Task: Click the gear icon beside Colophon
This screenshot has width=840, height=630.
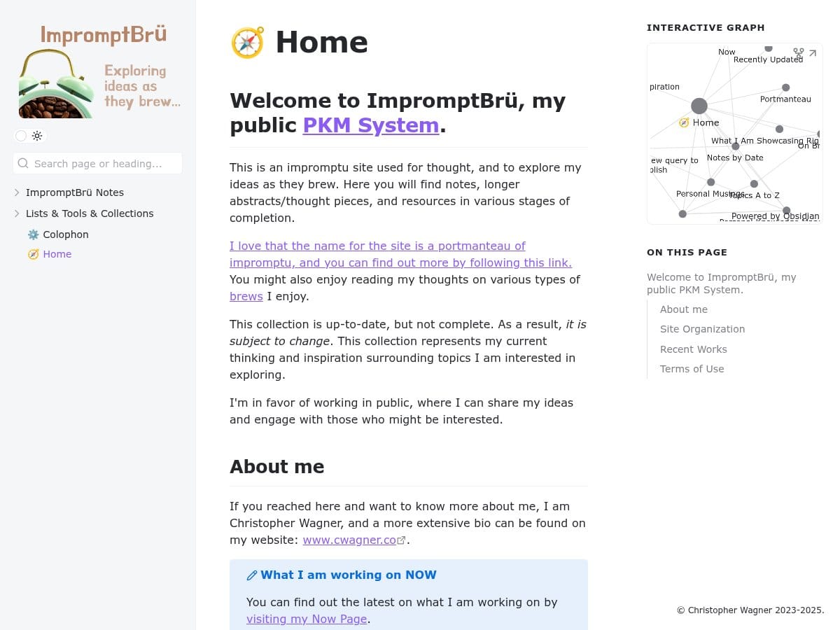Action: click(x=33, y=234)
